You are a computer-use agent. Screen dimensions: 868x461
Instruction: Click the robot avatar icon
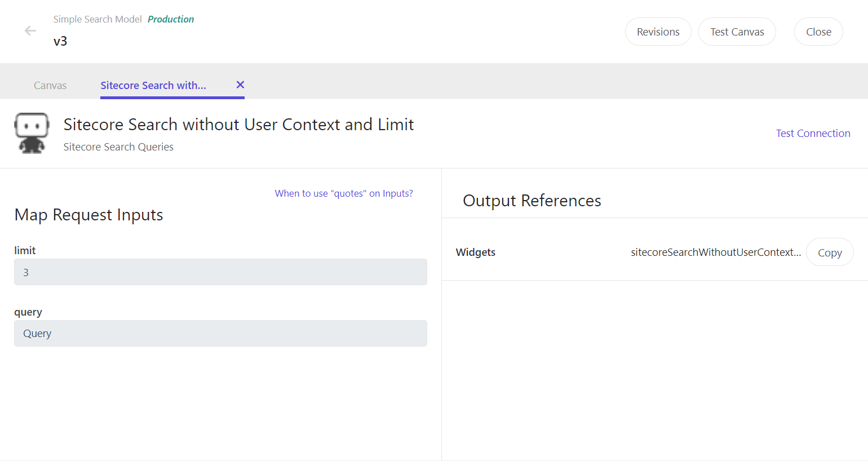(32, 133)
